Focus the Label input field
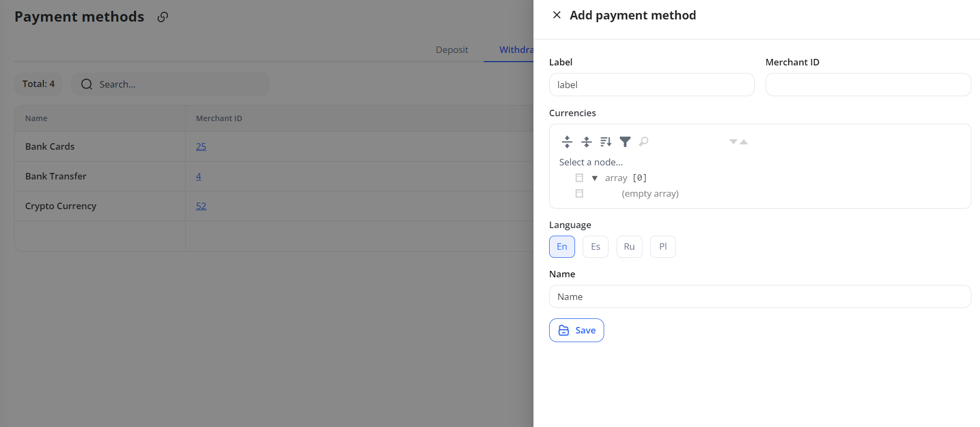 coord(652,85)
